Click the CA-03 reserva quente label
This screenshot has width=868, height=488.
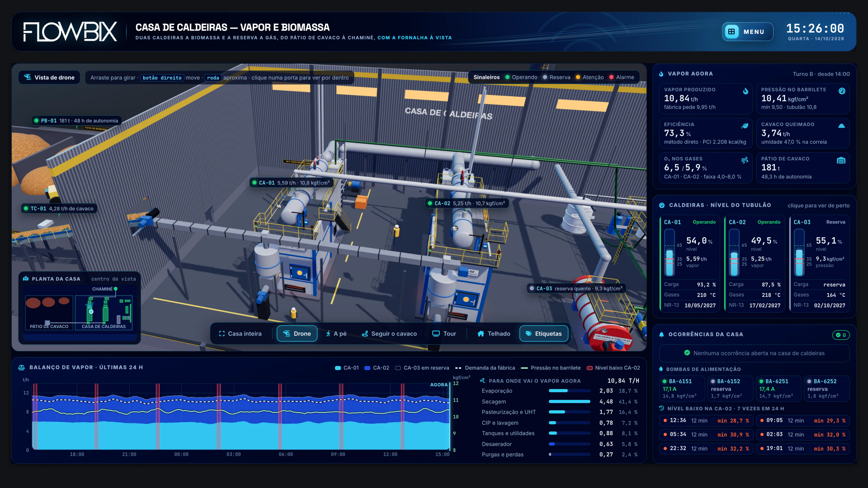(x=576, y=289)
